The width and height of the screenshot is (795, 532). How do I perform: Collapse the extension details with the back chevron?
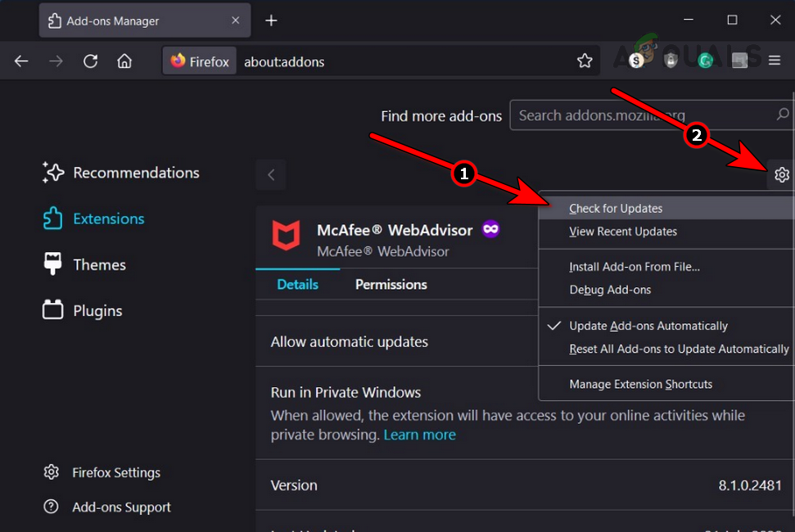(270, 174)
